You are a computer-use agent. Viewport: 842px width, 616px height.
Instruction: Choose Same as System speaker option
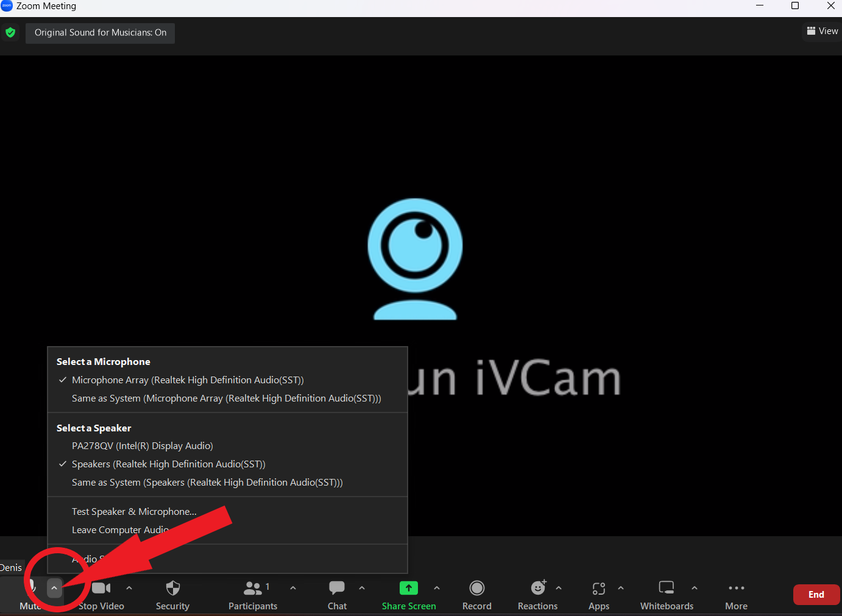227,483
